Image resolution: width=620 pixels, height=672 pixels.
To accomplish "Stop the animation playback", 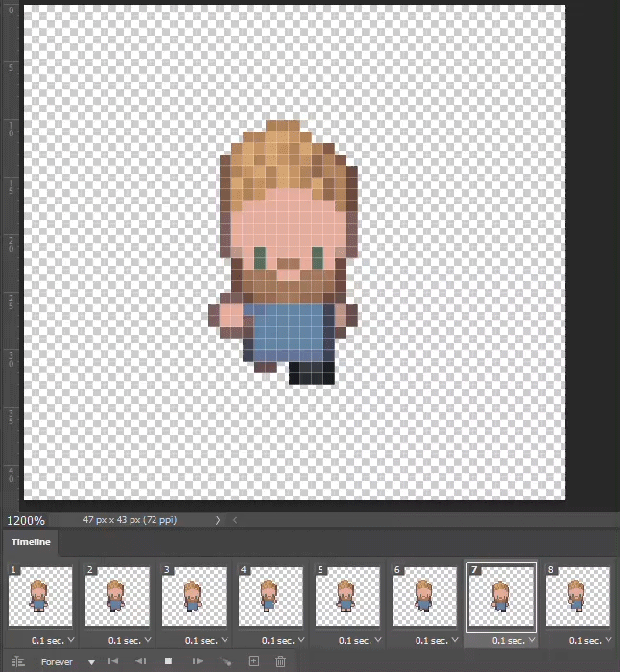I will pos(169,661).
